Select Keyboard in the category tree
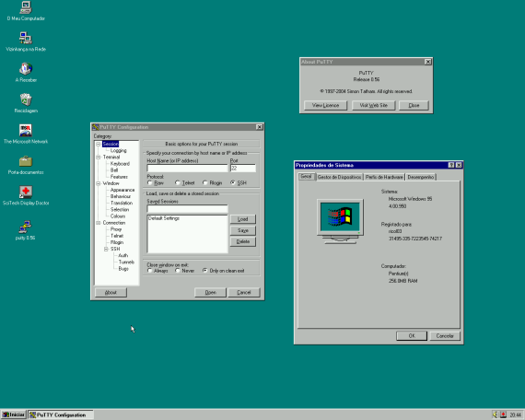 click(120, 164)
